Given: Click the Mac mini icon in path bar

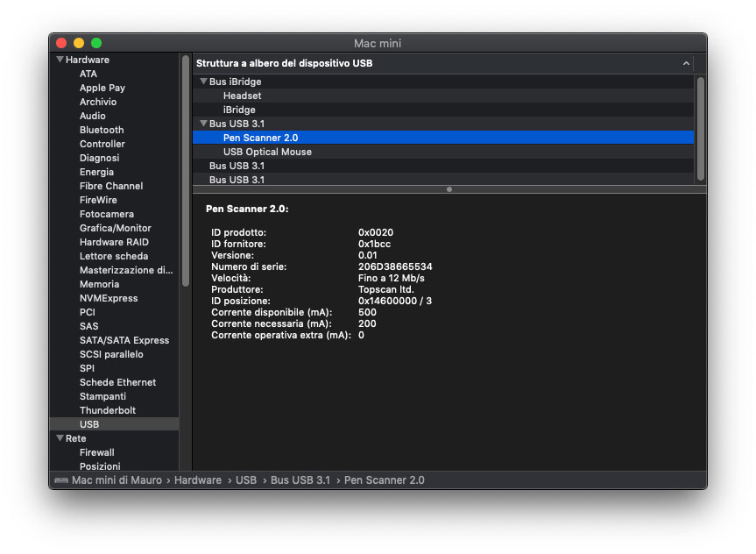Looking at the screenshot, I should click(x=61, y=480).
